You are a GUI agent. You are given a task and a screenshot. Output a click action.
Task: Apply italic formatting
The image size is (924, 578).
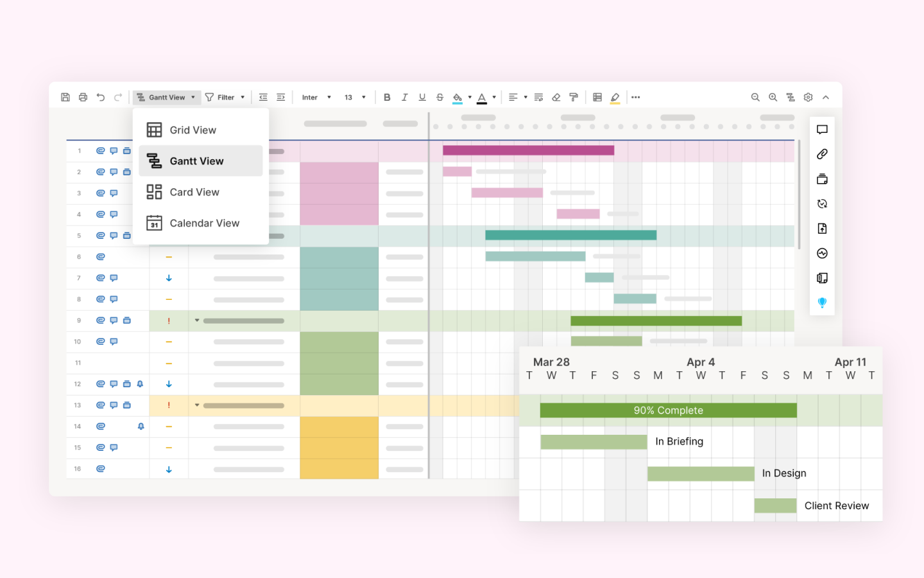coord(405,97)
